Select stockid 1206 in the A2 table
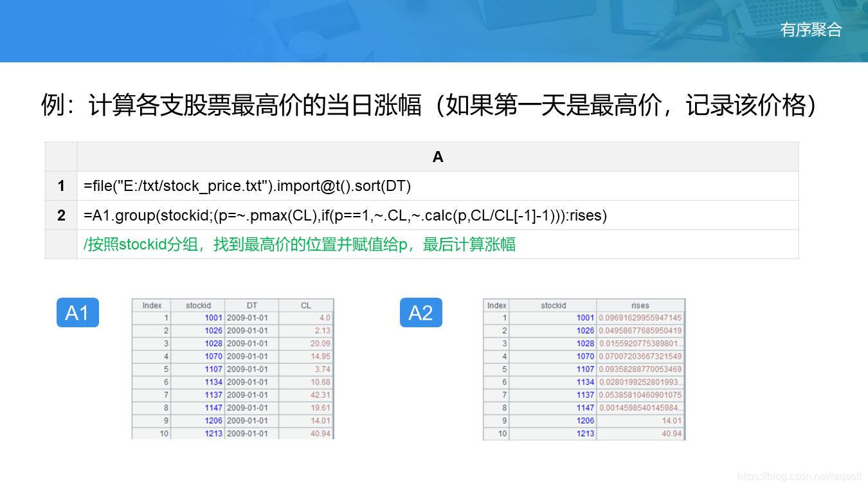 click(x=585, y=420)
